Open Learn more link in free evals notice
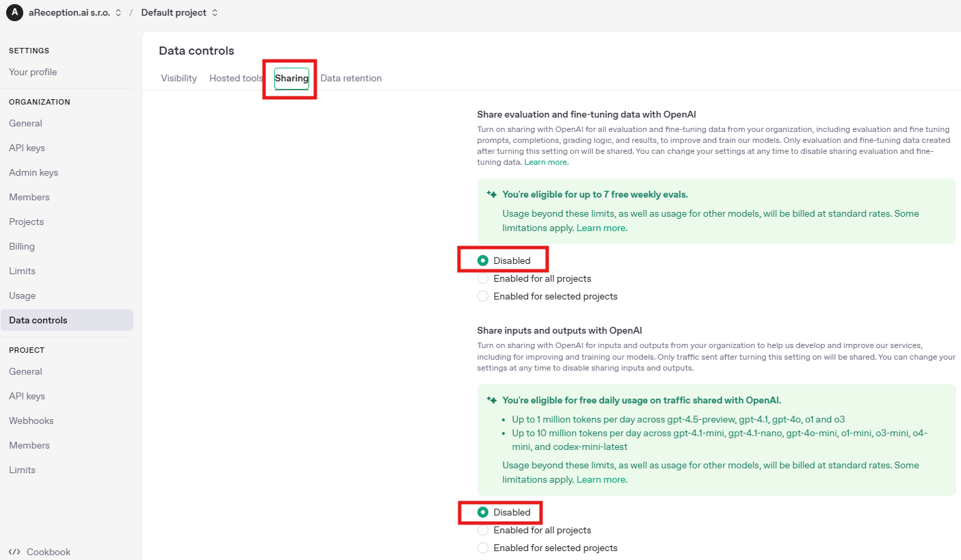 [x=601, y=228]
